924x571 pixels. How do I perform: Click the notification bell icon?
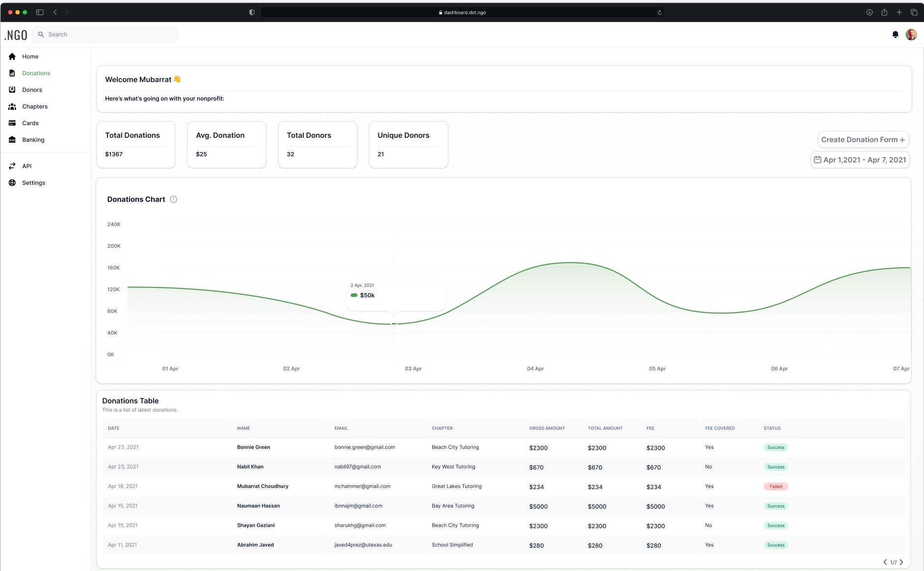click(895, 34)
